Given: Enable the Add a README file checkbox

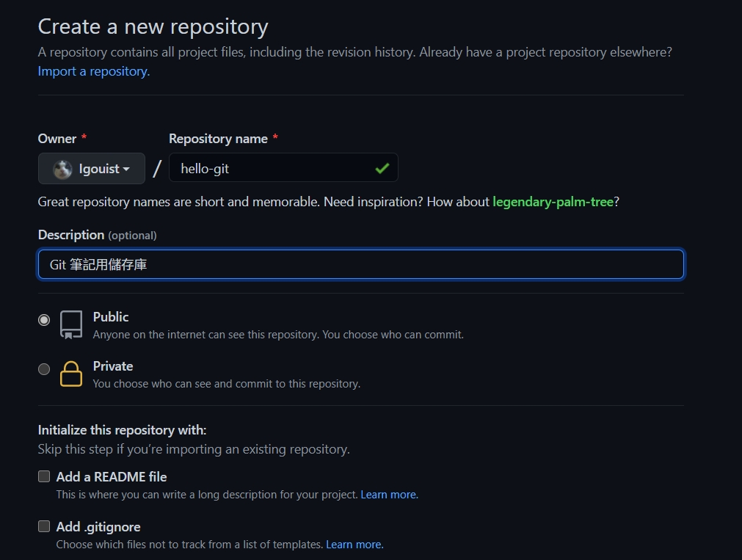Looking at the screenshot, I should point(44,476).
